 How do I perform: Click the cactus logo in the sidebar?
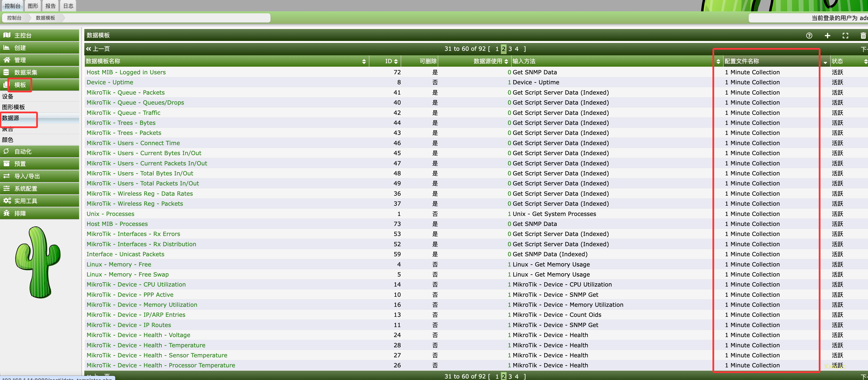coord(38,262)
